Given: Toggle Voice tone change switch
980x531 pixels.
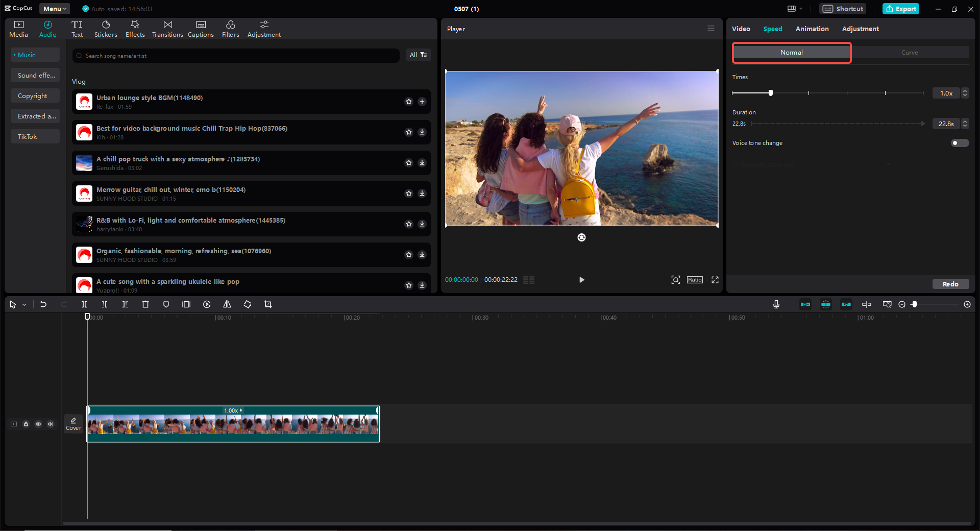Looking at the screenshot, I should point(959,143).
